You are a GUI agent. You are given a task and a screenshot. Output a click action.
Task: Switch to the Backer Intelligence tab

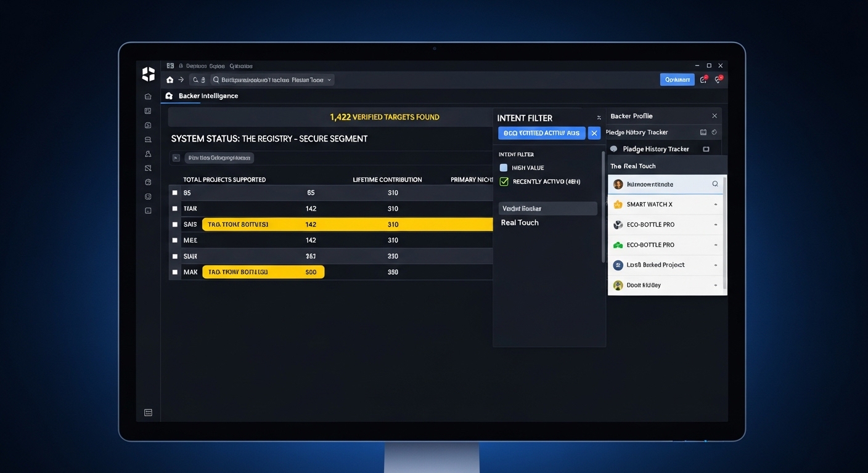click(x=208, y=95)
